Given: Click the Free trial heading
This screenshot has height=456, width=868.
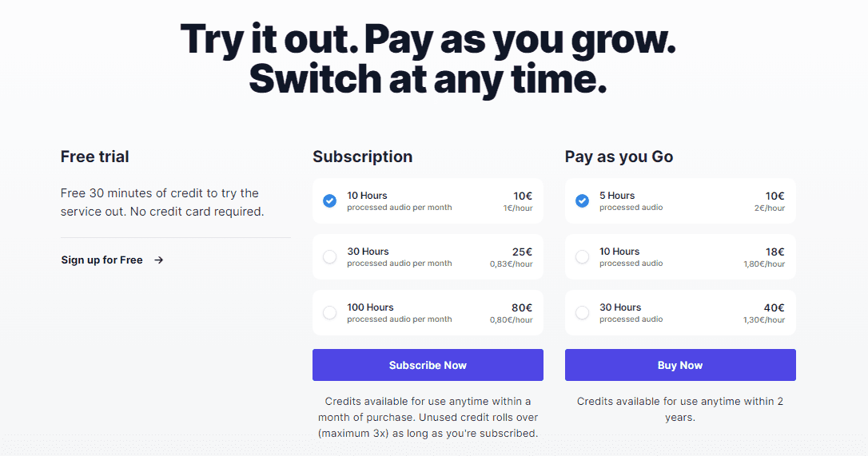Looking at the screenshot, I should coord(94,157).
